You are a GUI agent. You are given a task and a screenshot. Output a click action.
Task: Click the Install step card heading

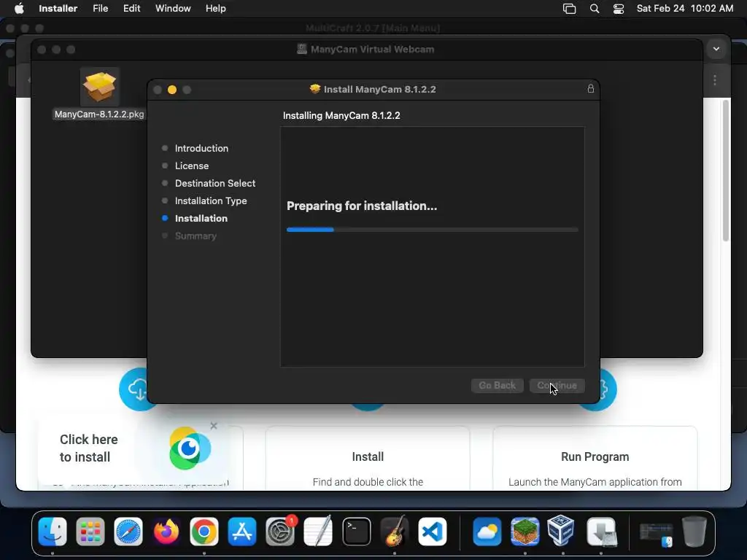point(368,456)
